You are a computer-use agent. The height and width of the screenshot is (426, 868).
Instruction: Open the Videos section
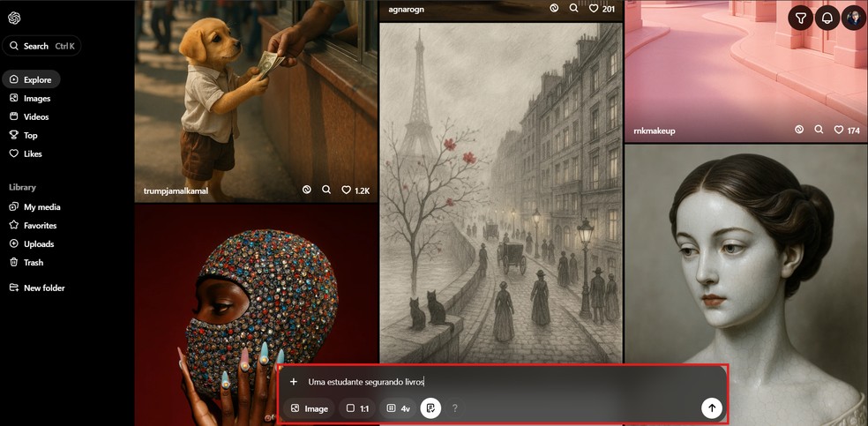[x=29, y=116]
